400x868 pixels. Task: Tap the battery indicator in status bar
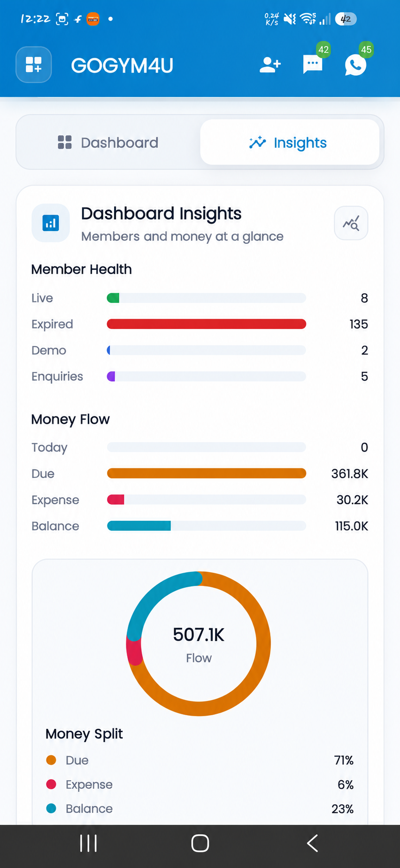tap(346, 19)
